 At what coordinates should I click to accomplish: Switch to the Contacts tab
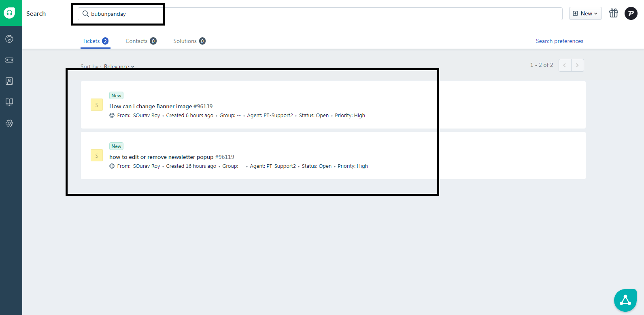pos(141,41)
